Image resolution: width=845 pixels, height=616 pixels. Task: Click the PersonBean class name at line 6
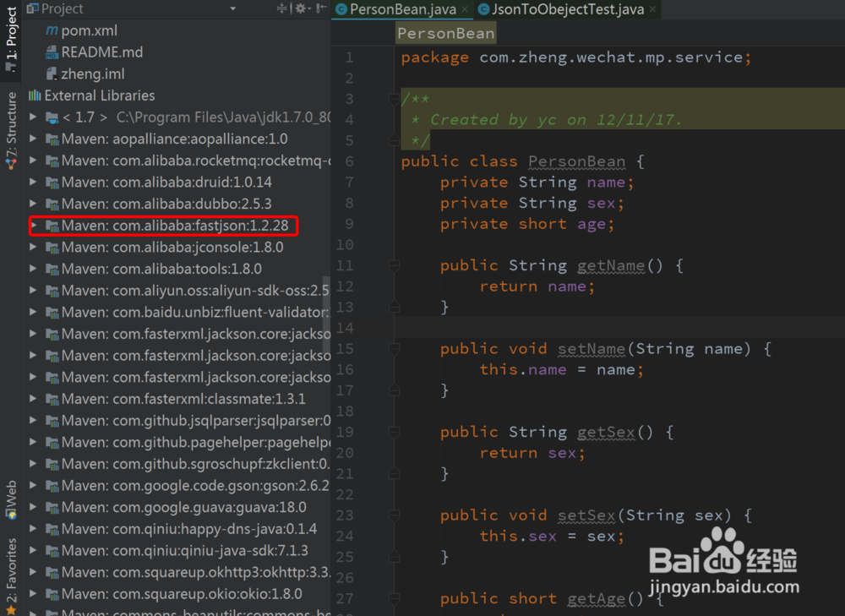coord(576,161)
